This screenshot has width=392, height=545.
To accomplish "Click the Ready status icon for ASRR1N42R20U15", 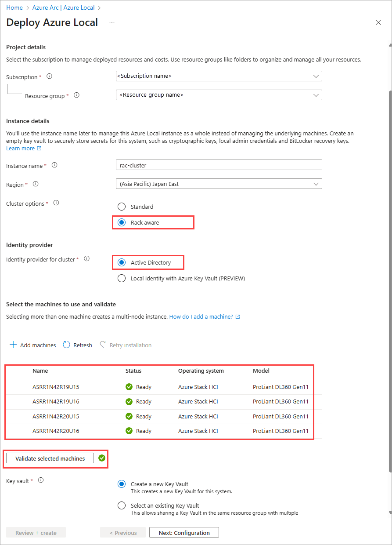I will tap(129, 416).
